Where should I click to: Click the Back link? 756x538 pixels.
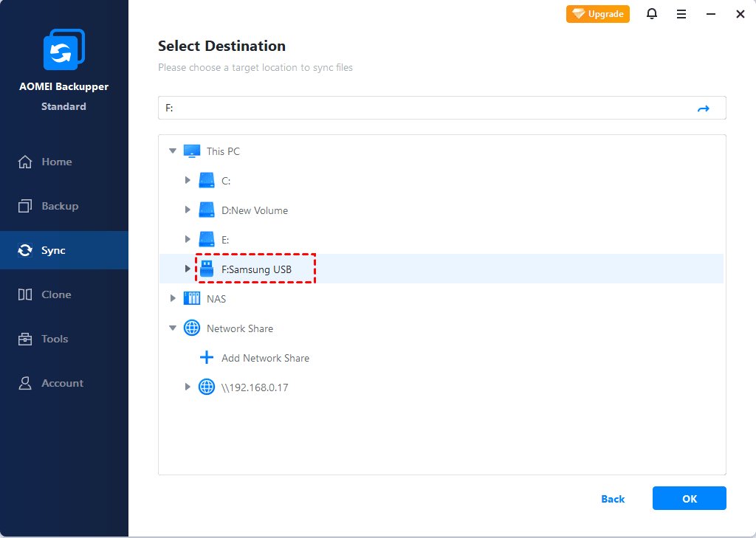coord(613,499)
